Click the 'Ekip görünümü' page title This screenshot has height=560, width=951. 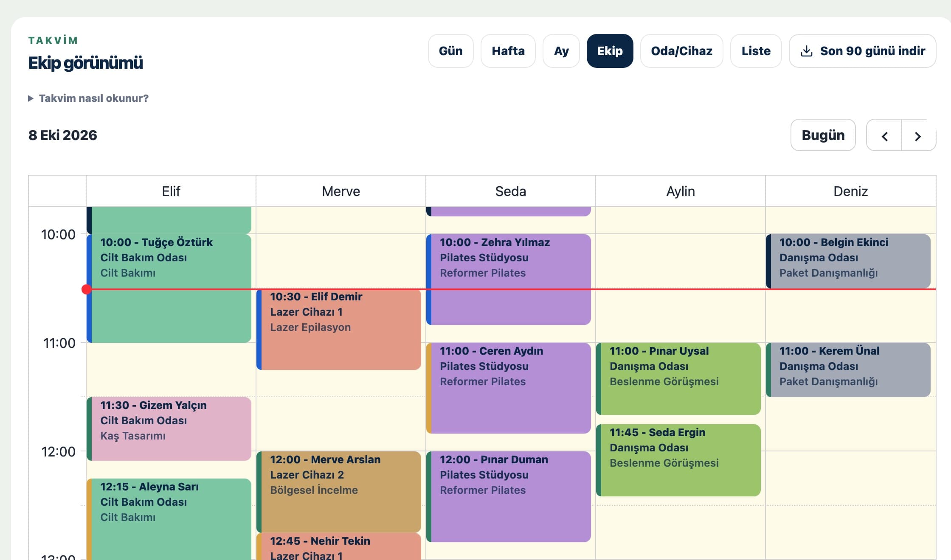coord(85,63)
